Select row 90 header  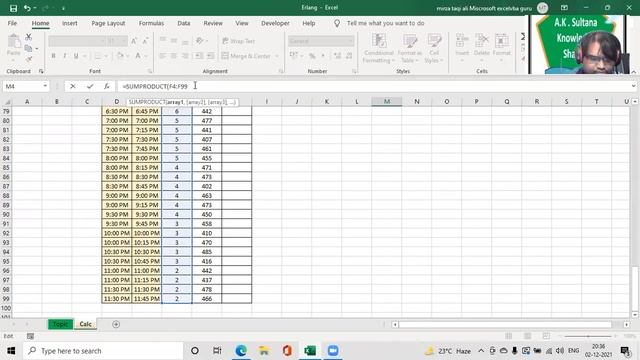[x=6, y=214]
